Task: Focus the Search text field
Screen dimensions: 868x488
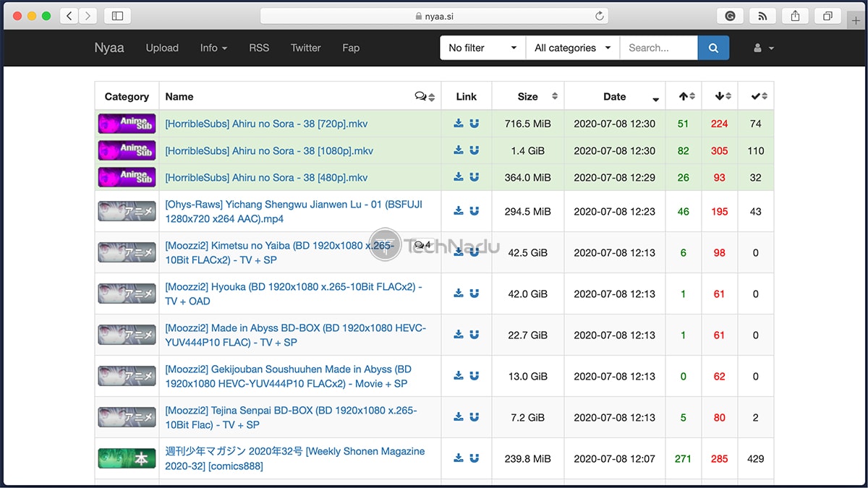Action: [x=659, y=48]
